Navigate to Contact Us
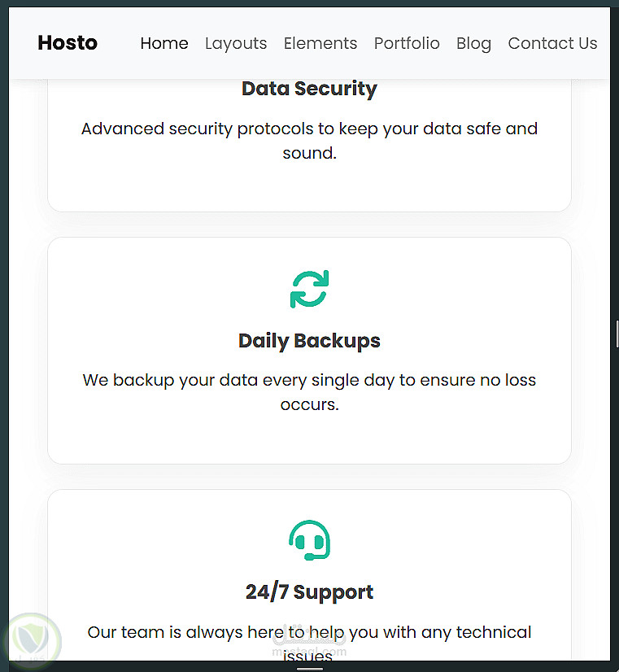 (552, 44)
